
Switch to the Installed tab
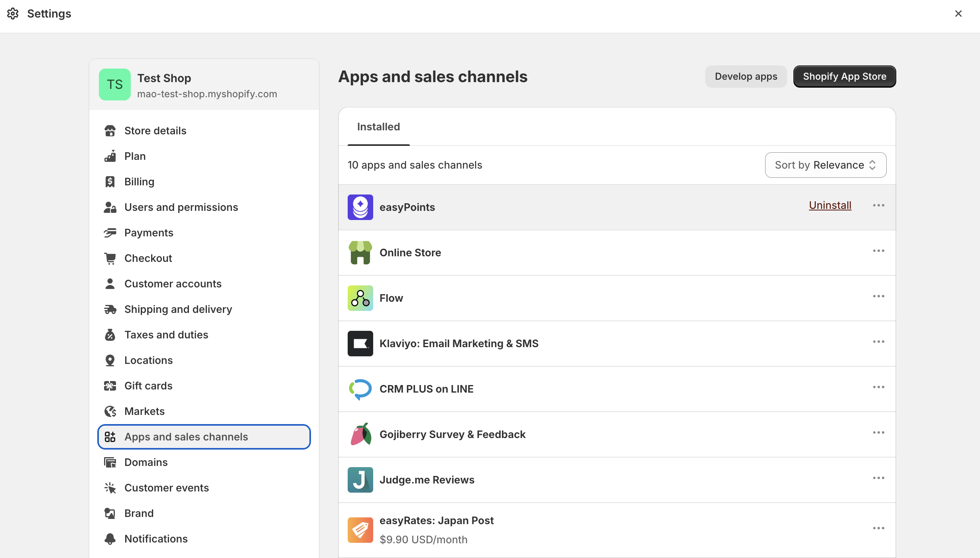tap(378, 127)
